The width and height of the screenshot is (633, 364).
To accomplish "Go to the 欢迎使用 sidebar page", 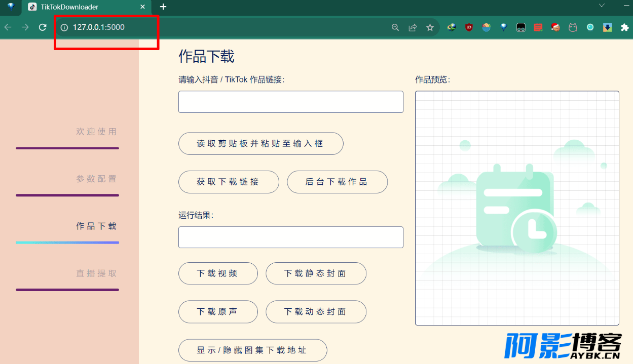I will 96,132.
